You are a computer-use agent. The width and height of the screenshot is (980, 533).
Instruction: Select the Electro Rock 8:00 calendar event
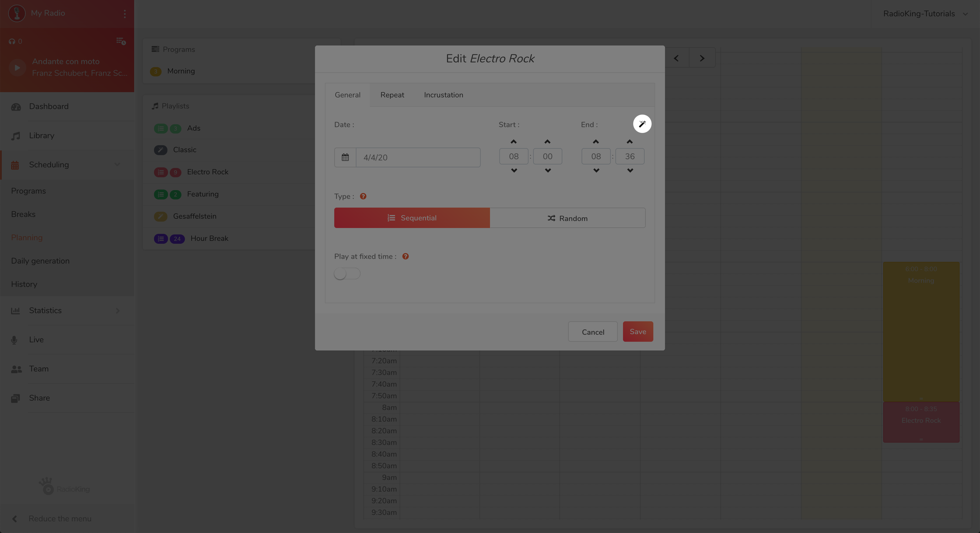click(x=921, y=422)
